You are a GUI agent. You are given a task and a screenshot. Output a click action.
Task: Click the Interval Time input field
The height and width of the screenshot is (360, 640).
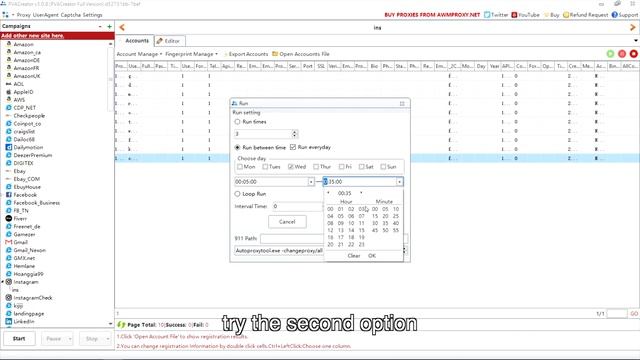298,206
